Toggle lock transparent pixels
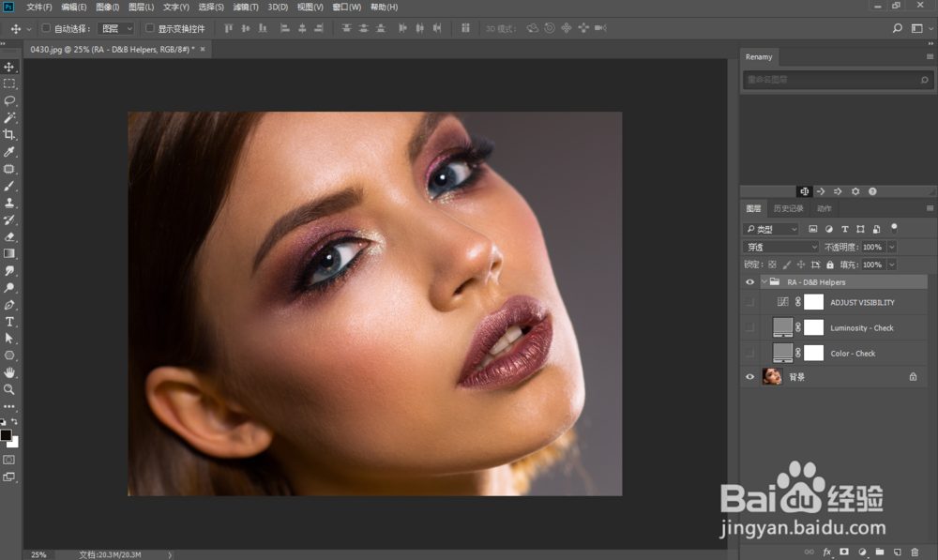 [772, 265]
